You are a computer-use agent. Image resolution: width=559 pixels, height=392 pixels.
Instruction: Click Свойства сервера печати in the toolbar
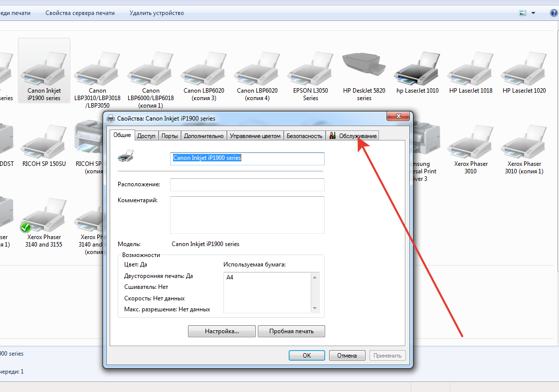click(80, 13)
